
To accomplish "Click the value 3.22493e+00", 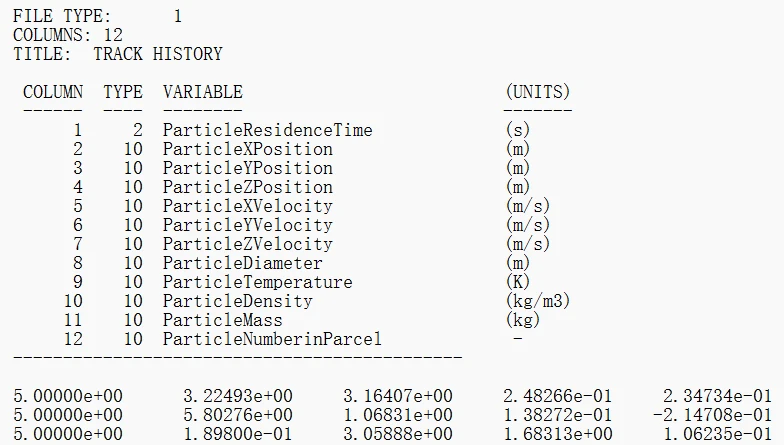I will [238, 396].
